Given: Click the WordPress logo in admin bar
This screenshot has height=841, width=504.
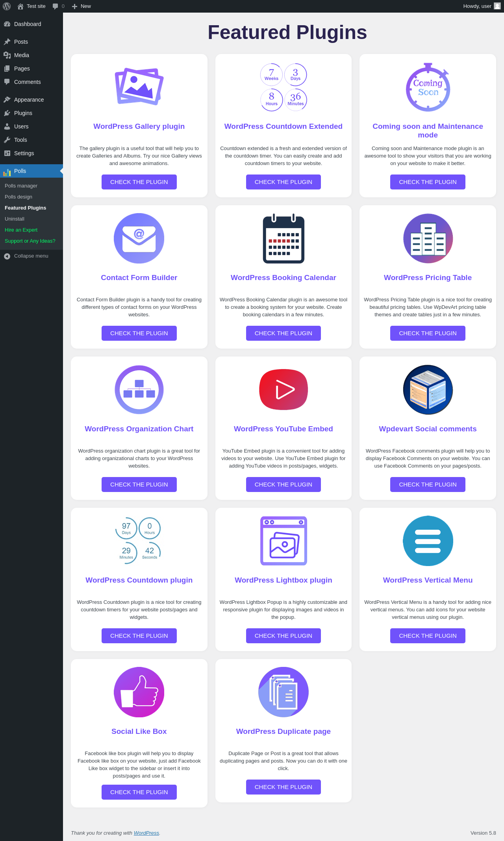Looking at the screenshot, I should point(7,6).
